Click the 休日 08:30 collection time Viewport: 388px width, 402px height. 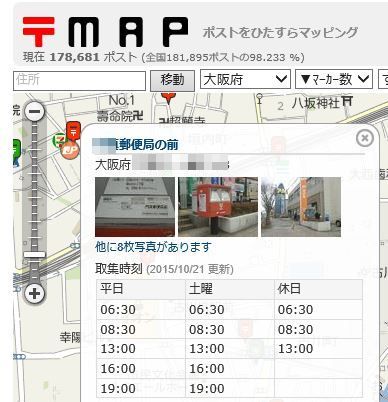295,329
